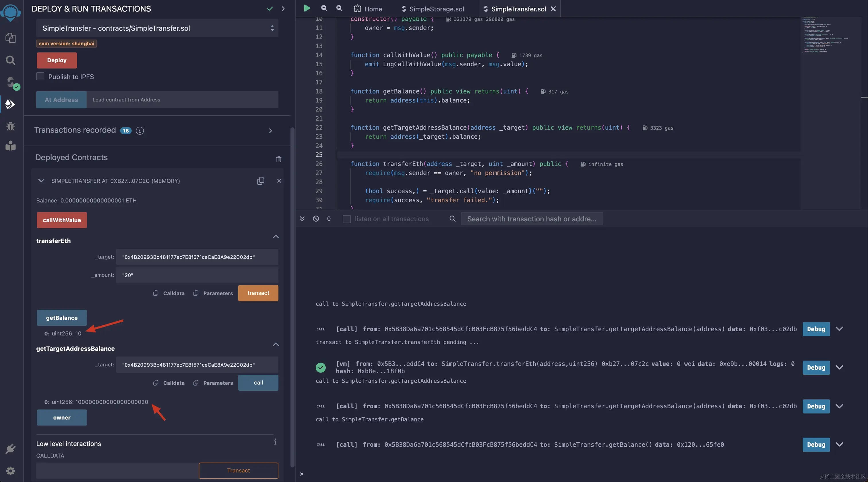
Task: Open the Plugin manager plug icon
Action: click(10, 449)
